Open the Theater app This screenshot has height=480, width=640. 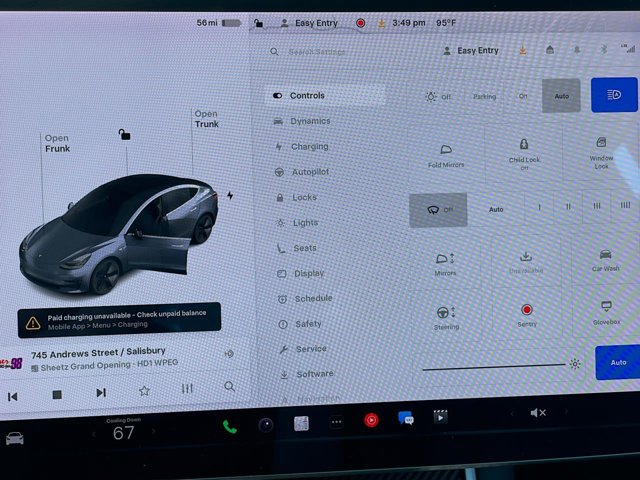[440, 417]
